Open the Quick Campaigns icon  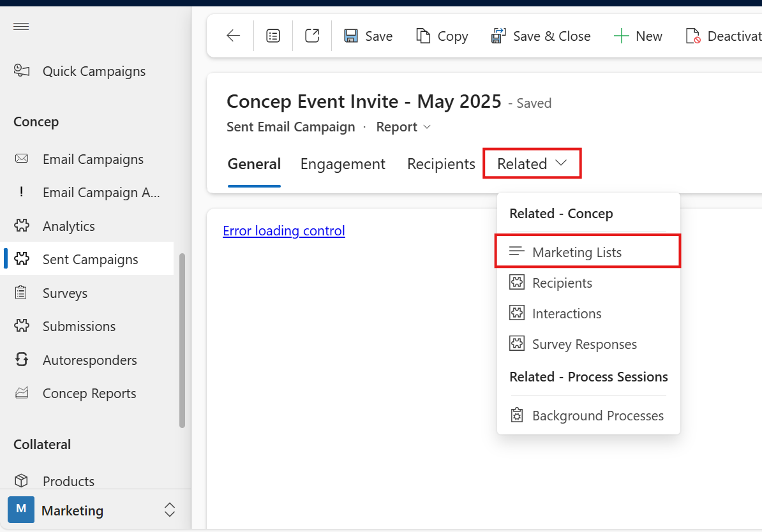pyautogui.click(x=22, y=71)
